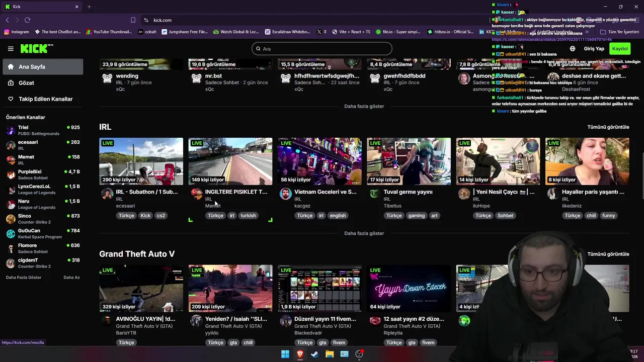Open X bookmark

click(x=321, y=32)
